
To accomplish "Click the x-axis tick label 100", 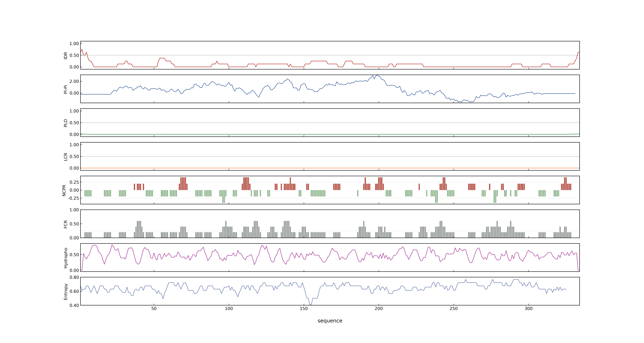I will point(229,309).
